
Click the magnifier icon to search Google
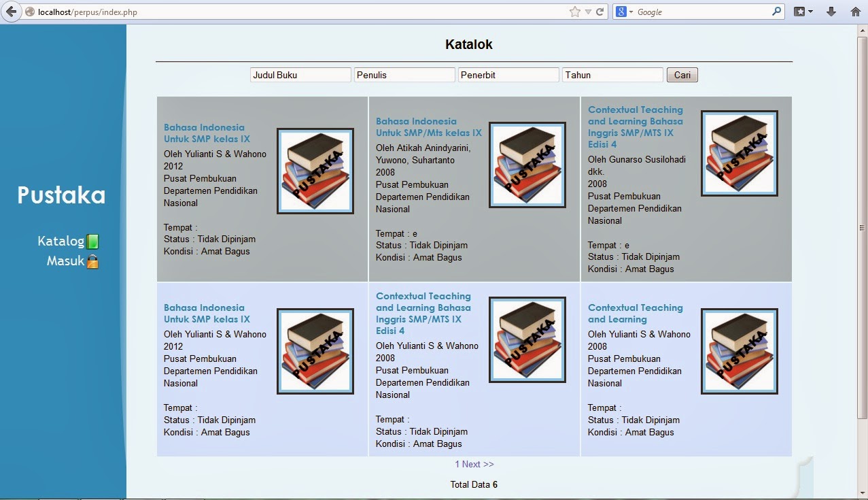click(x=776, y=11)
